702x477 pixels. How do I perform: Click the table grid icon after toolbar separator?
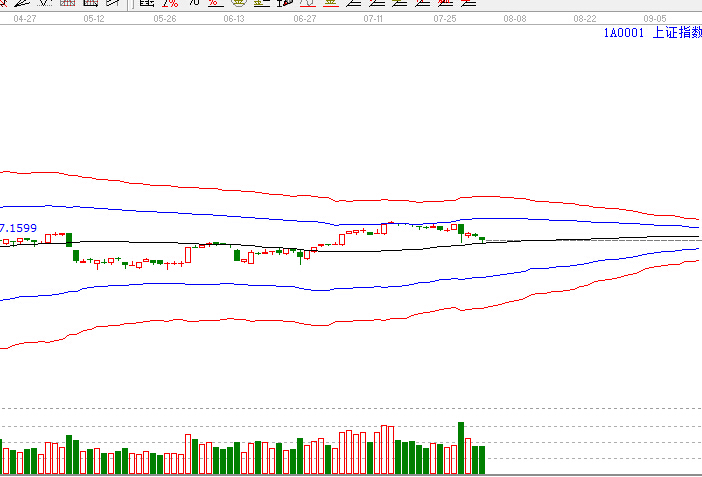point(147,3)
